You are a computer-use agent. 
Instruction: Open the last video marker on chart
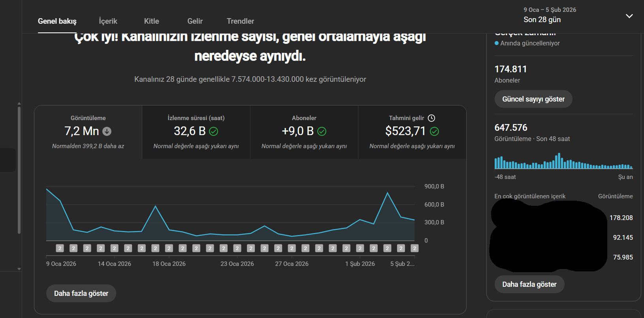coord(414,248)
